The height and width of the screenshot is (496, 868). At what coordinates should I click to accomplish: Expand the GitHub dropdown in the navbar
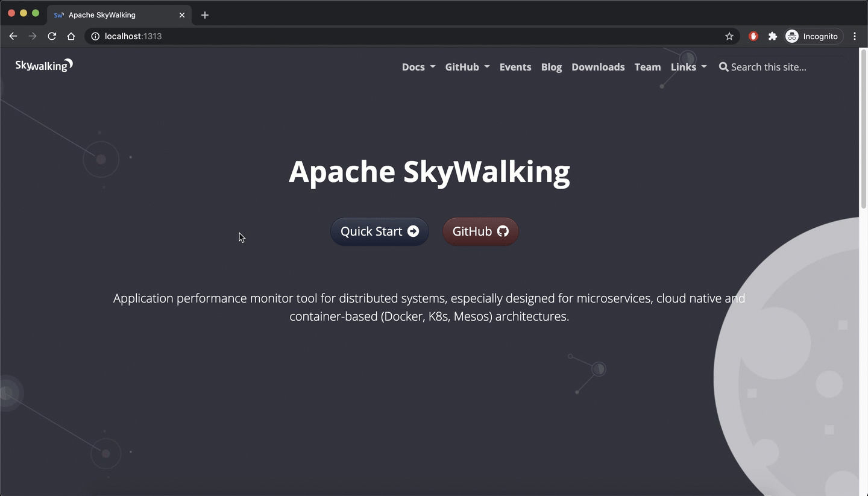point(467,67)
